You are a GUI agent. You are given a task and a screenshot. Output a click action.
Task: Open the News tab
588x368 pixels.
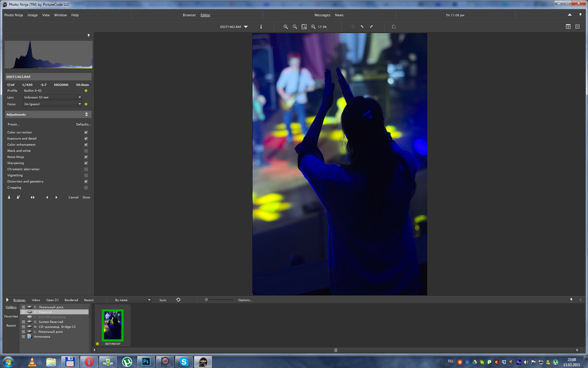point(339,15)
